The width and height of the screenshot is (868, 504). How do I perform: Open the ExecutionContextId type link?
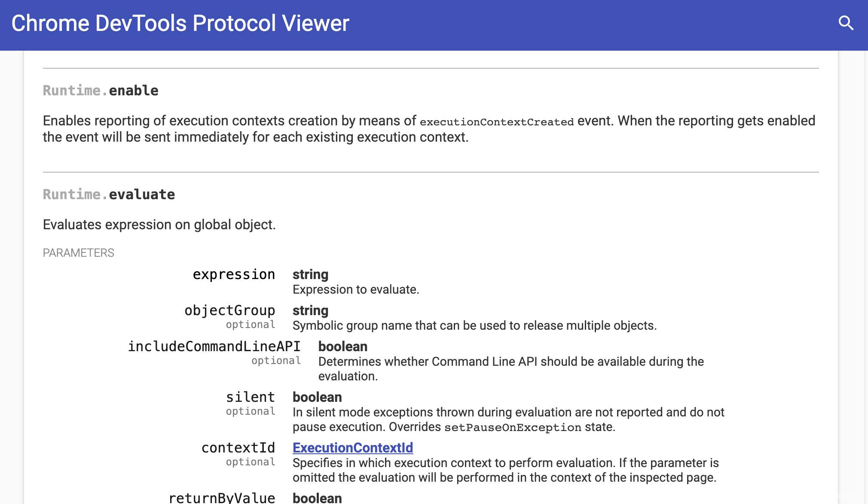[352, 448]
